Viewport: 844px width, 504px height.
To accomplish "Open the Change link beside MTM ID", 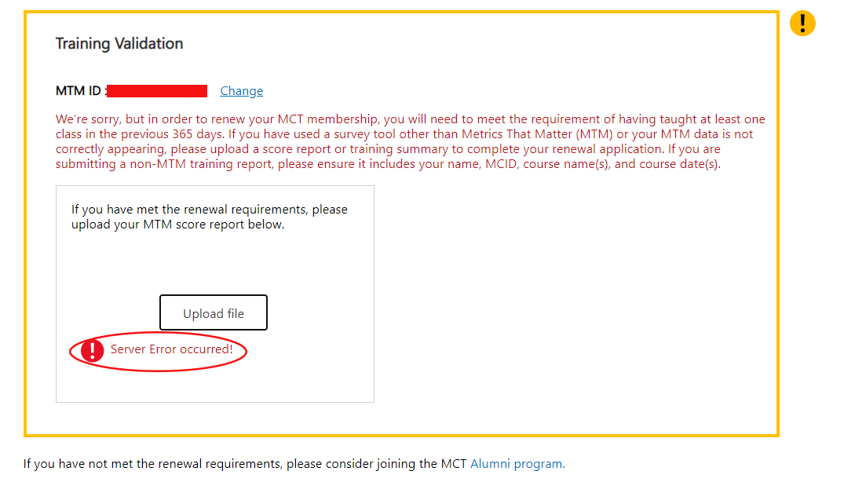I will coord(241,91).
